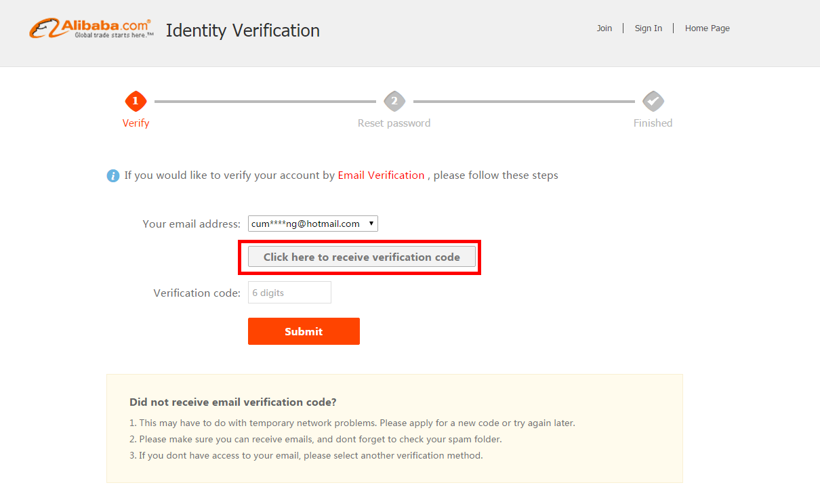The height and width of the screenshot is (504, 820).
Task: Click the Verify step label
Action: click(136, 123)
